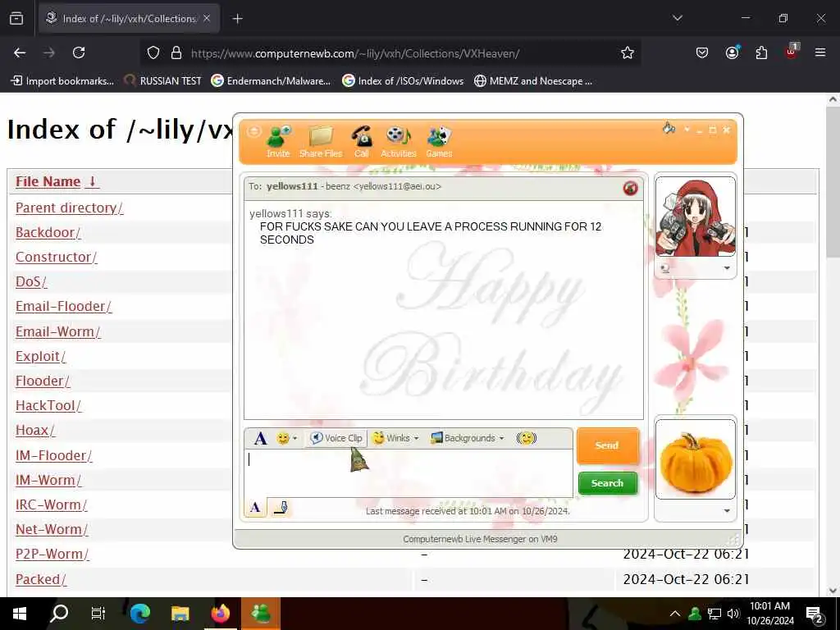Start a Call from the Messenger toolbar
This screenshot has width=840, height=630.
pos(362,142)
